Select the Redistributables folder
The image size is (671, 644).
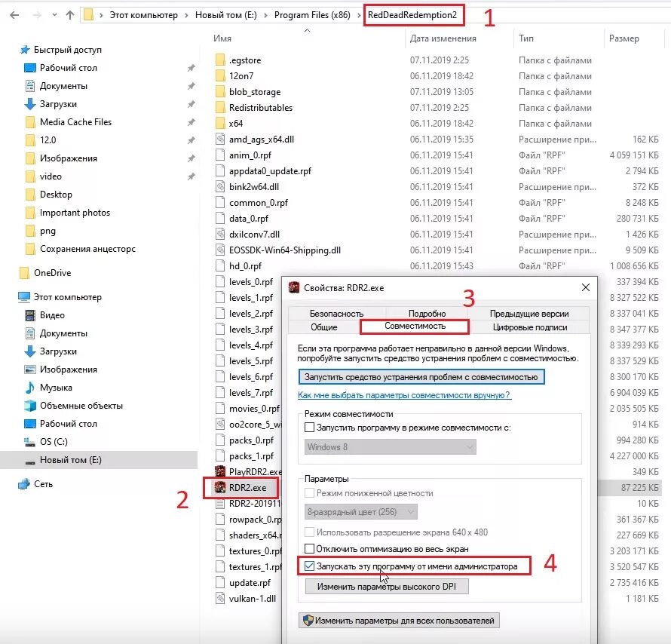tap(261, 108)
